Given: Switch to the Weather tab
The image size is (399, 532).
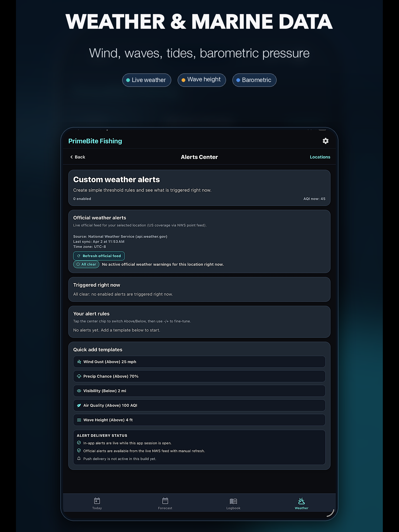Looking at the screenshot, I should 301,503.
